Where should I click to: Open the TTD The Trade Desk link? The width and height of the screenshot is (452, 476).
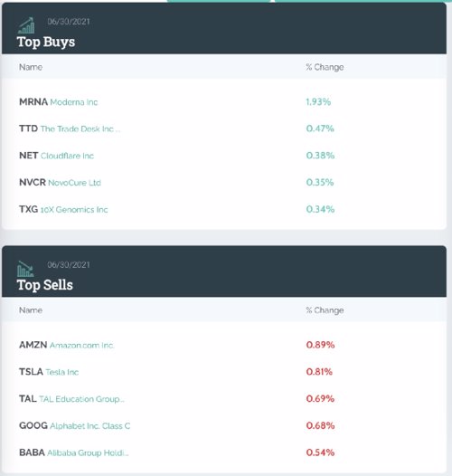(x=70, y=129)
